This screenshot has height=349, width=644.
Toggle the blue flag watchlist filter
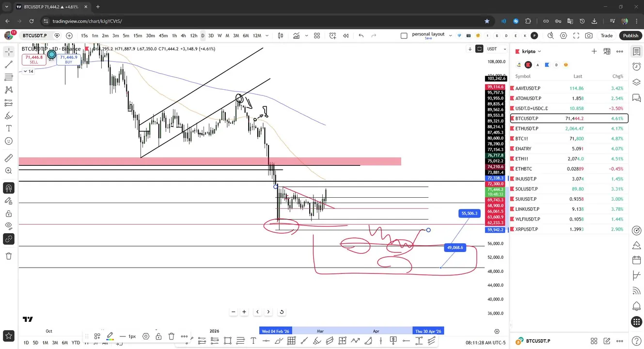pyautogui.click(x=547, y=65)
